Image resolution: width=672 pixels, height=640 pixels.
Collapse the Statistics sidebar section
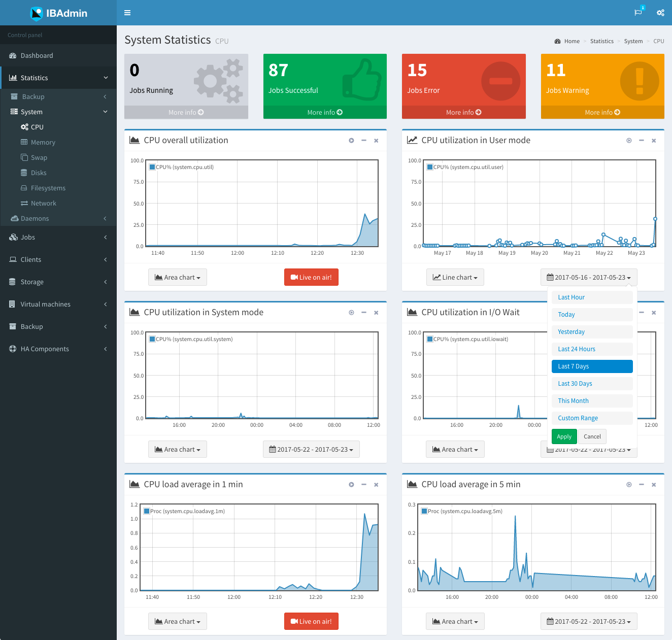pyautogui.click(x=58, y=78)
